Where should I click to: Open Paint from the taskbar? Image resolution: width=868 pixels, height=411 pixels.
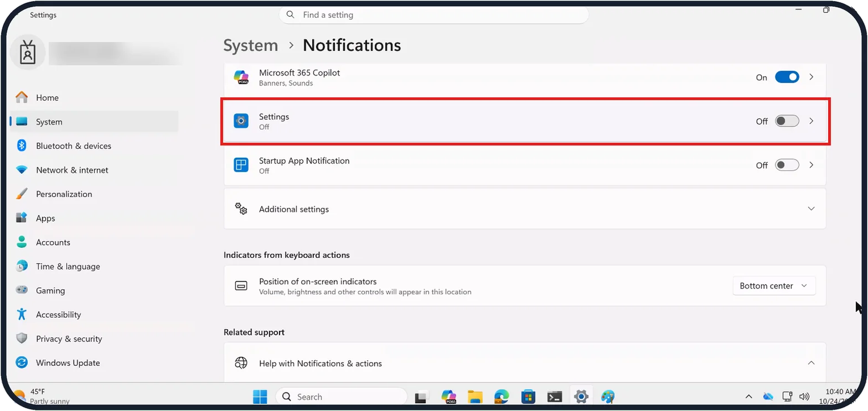coord(608,397)
